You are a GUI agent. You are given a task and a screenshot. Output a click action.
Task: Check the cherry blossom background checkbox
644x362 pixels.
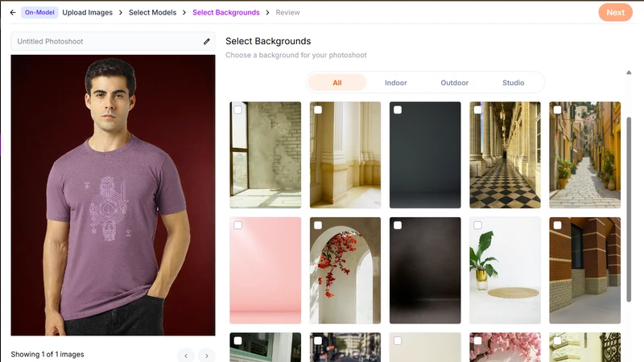pyautogui.click(x=477, y=340)
